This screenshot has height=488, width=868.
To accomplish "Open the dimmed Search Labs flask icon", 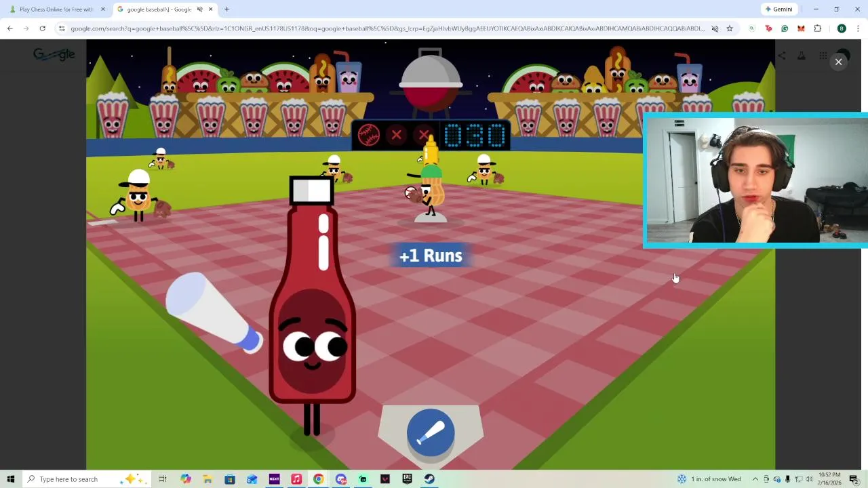I will click(x=801, y=56).
